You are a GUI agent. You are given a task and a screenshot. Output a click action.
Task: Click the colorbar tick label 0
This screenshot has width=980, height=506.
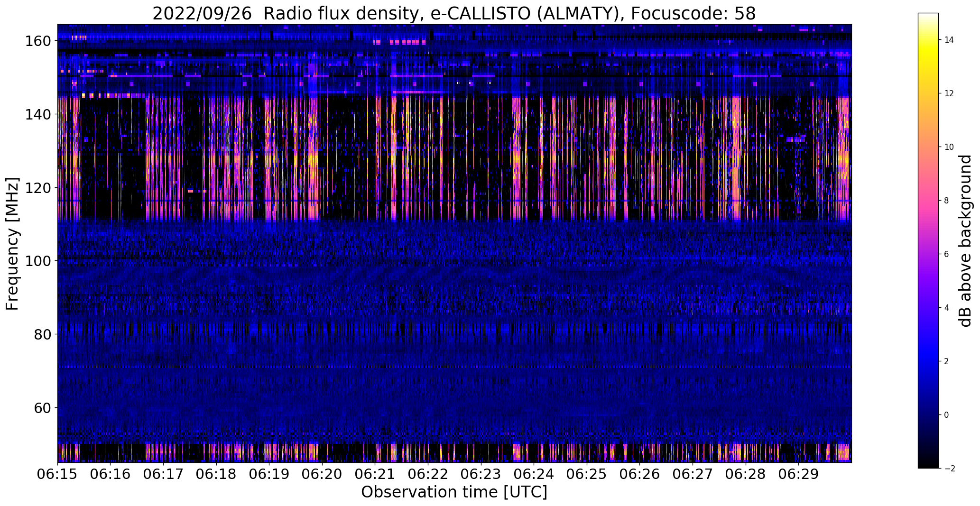[947, 415]
